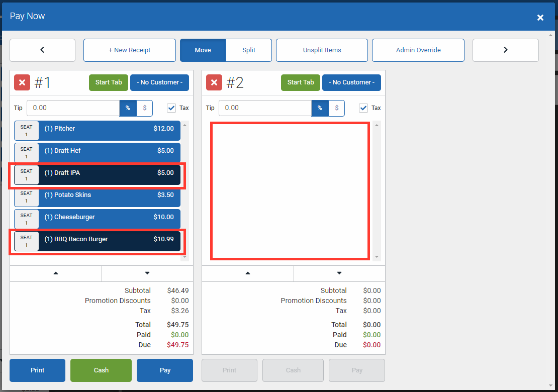Switch to the Split tab
Screen dimensions: 558x392
tap(249, 50)
